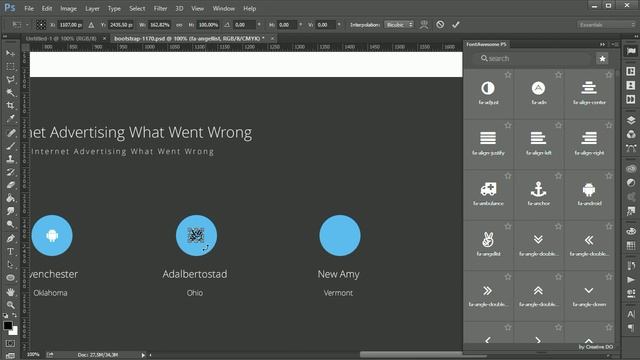Open the Window menu
The height and width of the screenshot is (360, 640).
[x=224, y=8]
